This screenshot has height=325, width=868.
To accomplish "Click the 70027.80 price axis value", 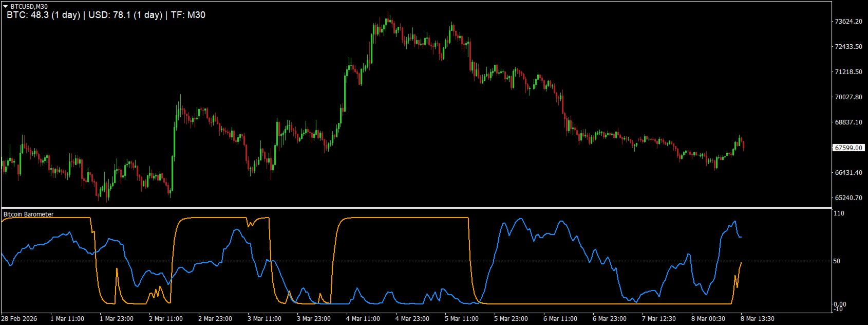I will (848, 97).
